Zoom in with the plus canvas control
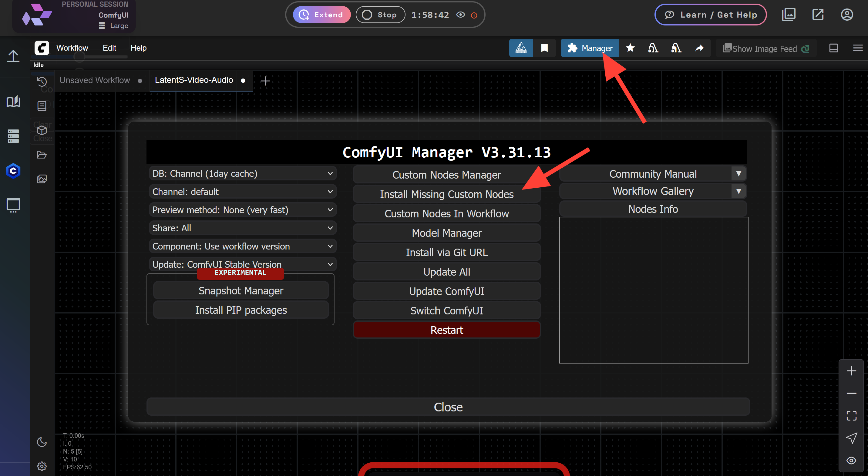 [x=852, y=371]
